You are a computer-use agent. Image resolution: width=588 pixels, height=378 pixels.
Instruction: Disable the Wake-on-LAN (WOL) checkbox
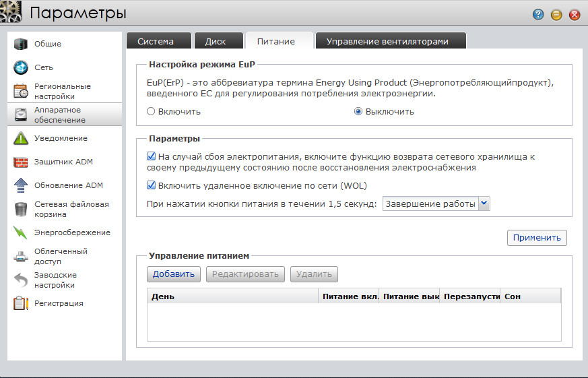[151, 185]
